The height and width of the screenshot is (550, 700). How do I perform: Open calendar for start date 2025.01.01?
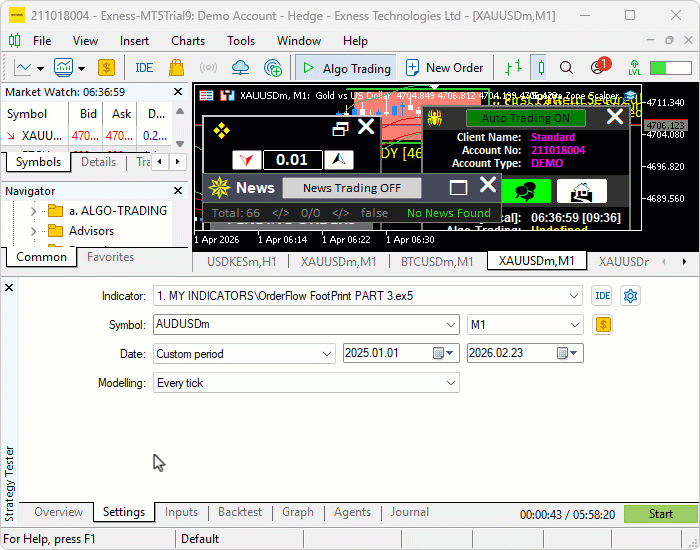point(443,353)
